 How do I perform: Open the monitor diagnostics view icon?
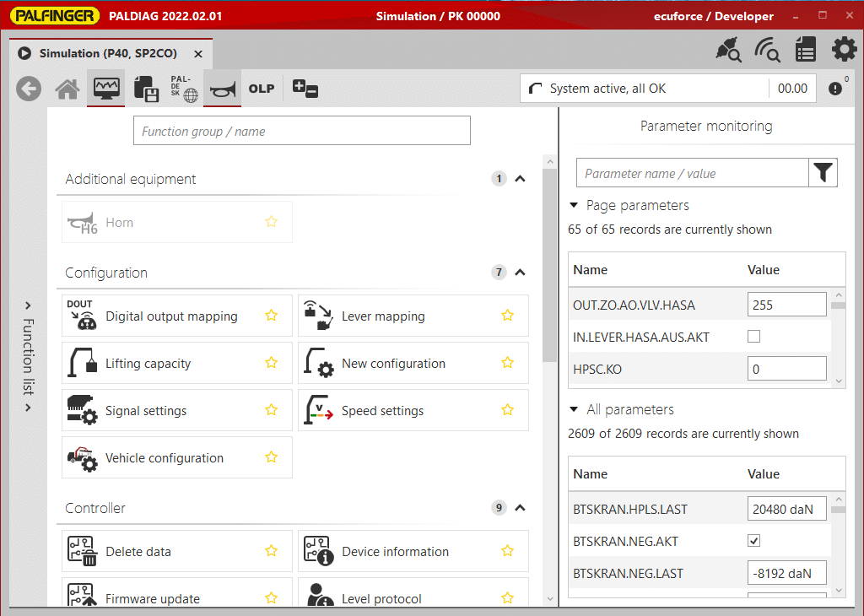click(106, 89)
